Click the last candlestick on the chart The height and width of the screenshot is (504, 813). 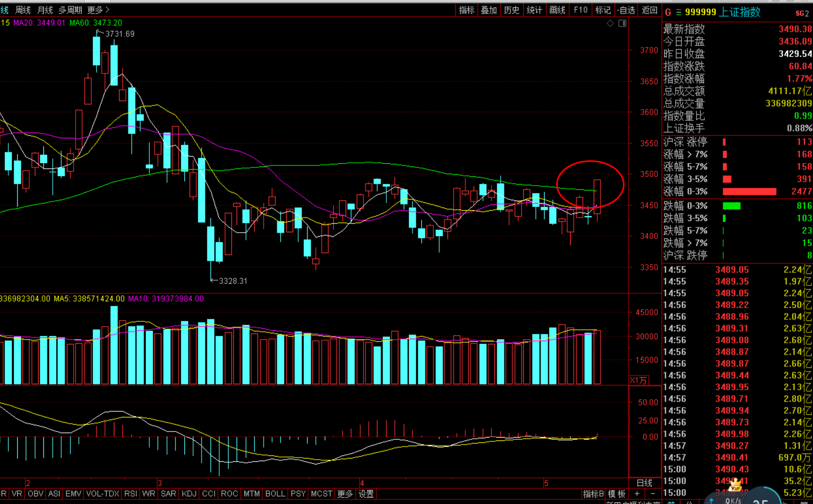(597, 200)
